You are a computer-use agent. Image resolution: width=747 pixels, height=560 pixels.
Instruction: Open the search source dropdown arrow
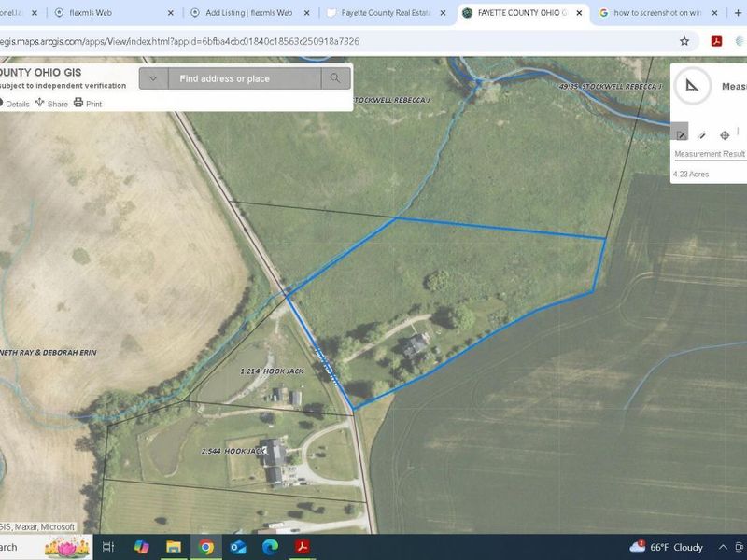pyautogui.click(x=153, y=78)
